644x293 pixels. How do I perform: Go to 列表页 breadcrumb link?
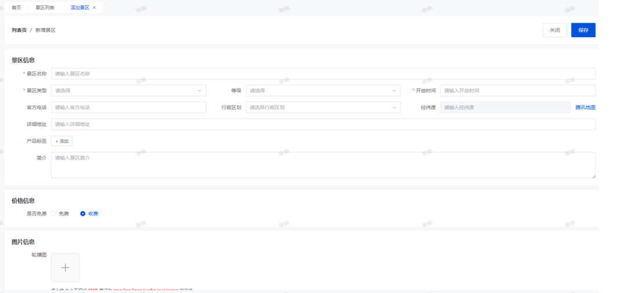pos(19,30)
